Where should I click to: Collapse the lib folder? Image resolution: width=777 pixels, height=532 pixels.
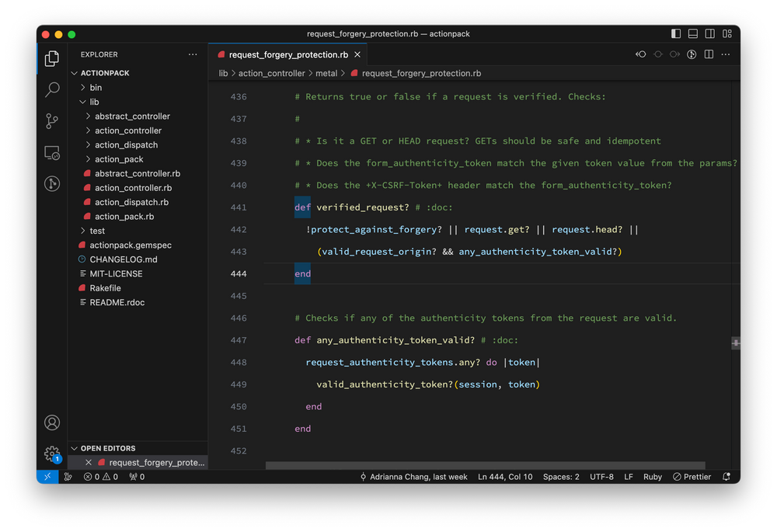point(94,102)
